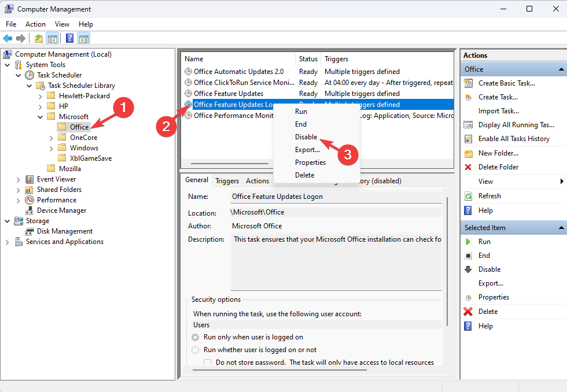Select the Shared Folders icon in tree

[x=30, y=190]
